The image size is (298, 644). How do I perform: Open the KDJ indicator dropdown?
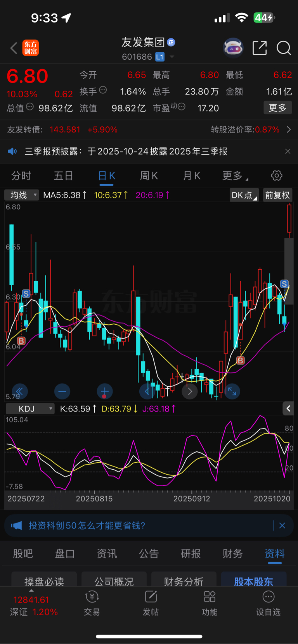29,408
